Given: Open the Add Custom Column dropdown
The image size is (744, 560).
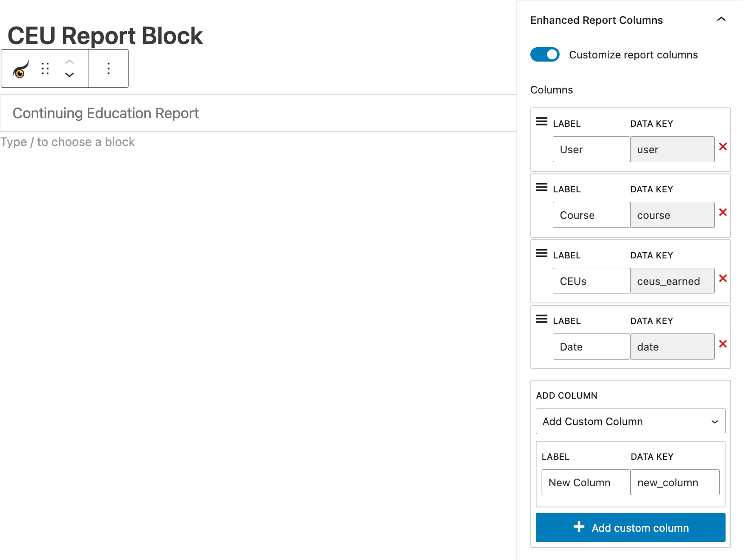Looking at the screenshot, I should 630,422.
